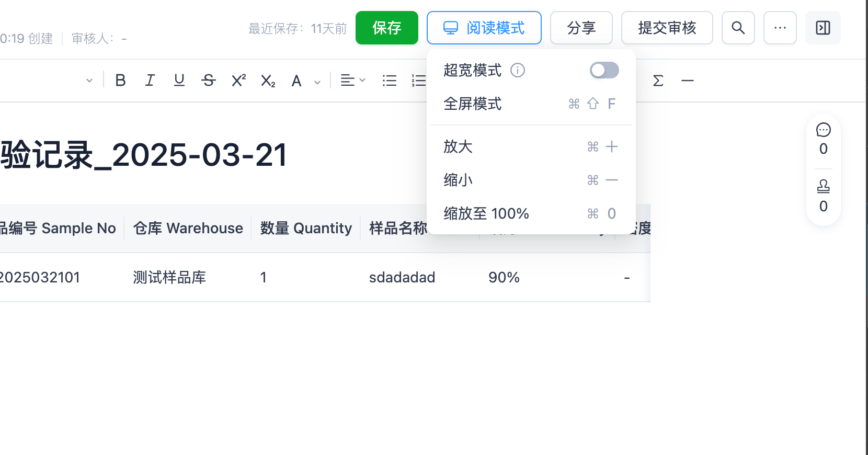Screen dimensions: 868x455
Task: Apply underline formatting
Action: click(179, 81)
